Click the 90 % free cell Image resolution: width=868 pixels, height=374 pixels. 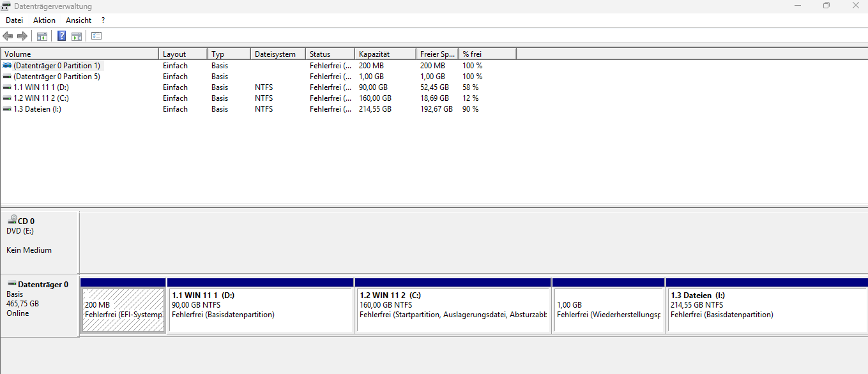471,109
